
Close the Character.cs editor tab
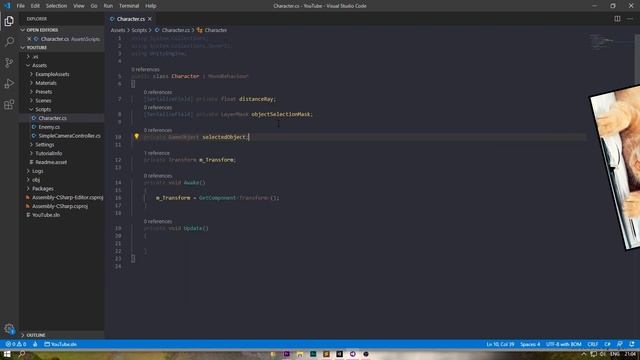coord(150,19)
